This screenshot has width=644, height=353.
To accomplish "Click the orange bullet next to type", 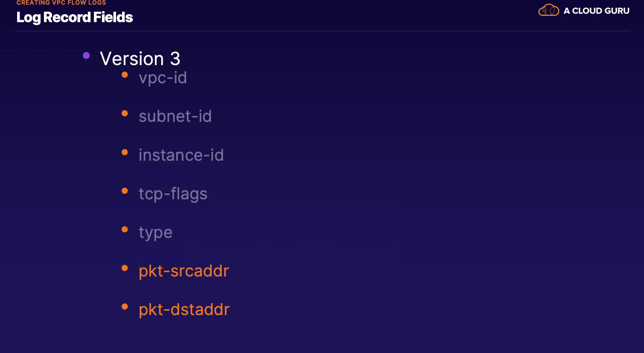I will click(125, 230).
